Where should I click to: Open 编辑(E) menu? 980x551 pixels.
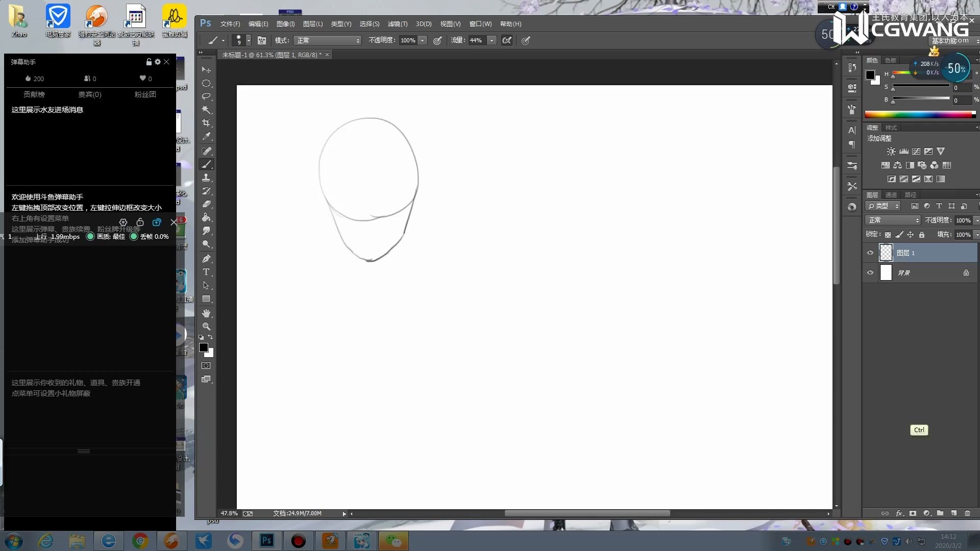pyautogui.click(x=258, y=24)
